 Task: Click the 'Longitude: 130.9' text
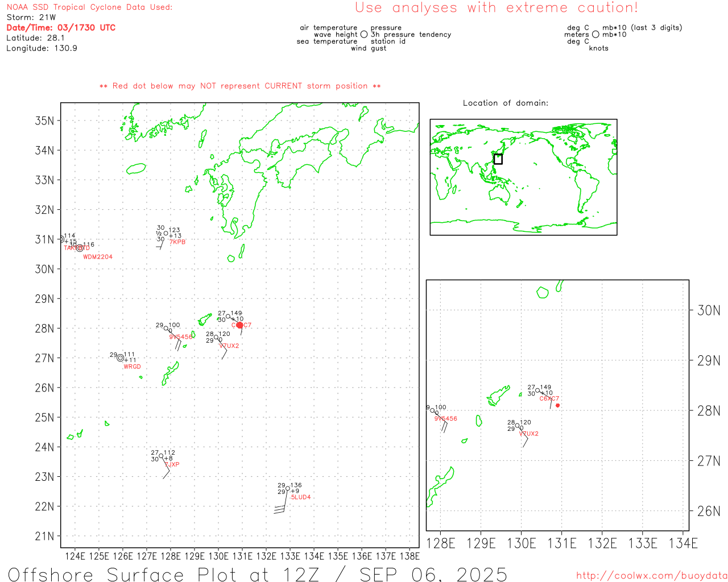tap(42, 48)
